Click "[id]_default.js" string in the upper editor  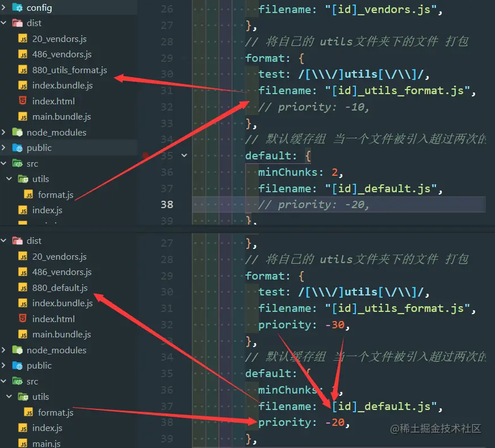(x=381, y=188)
